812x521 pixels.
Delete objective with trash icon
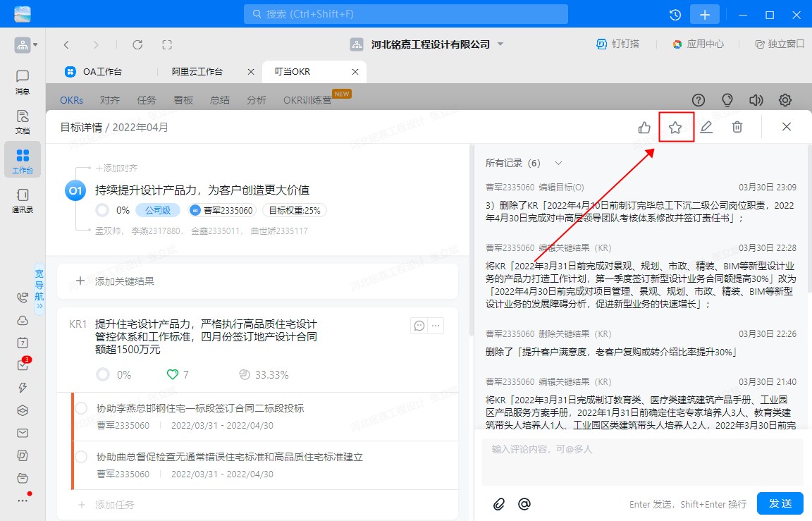[737, 128]
